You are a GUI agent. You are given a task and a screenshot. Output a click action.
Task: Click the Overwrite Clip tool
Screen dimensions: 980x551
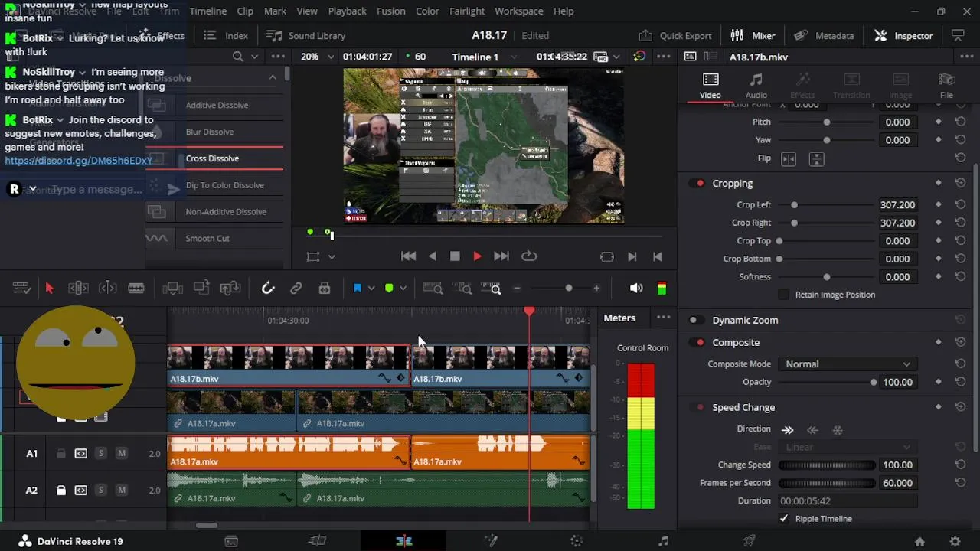[x=201, y=288]
